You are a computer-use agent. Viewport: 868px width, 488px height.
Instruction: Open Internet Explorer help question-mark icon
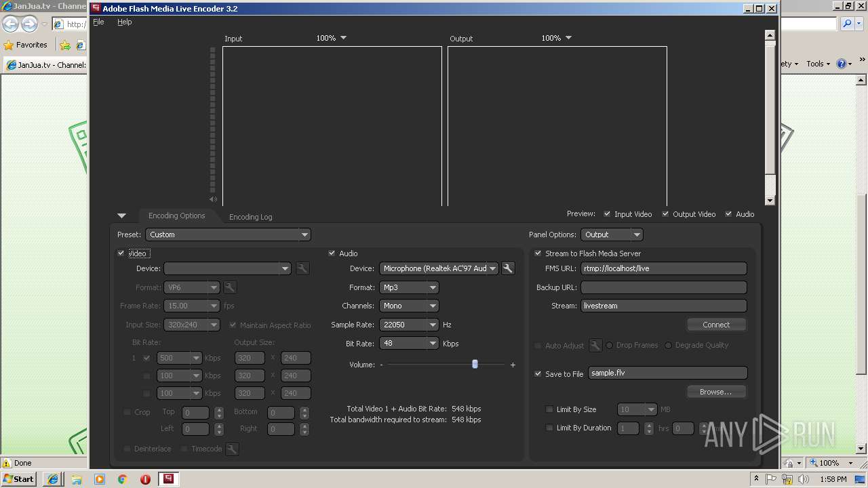[x=841, y=64]
